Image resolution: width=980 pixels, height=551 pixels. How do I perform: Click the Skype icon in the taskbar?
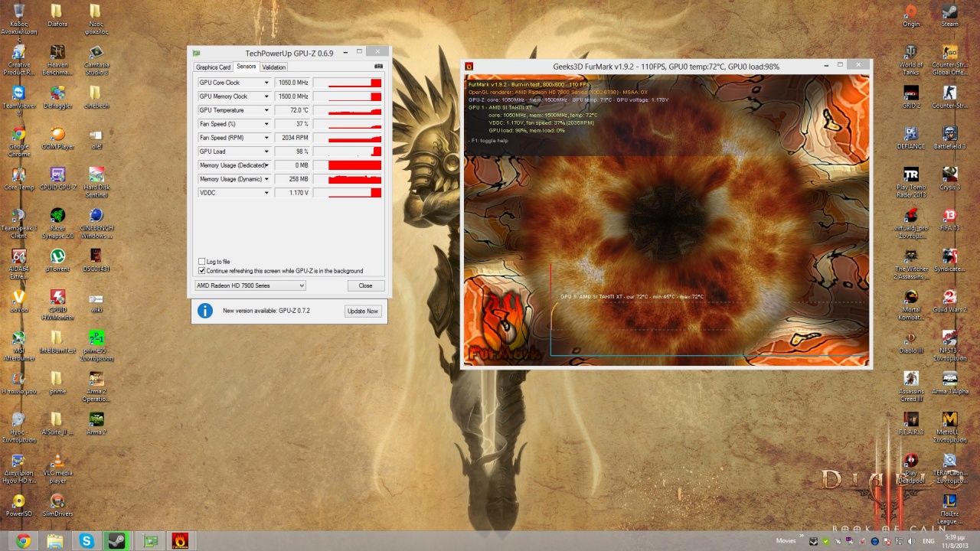pos(87,541)
